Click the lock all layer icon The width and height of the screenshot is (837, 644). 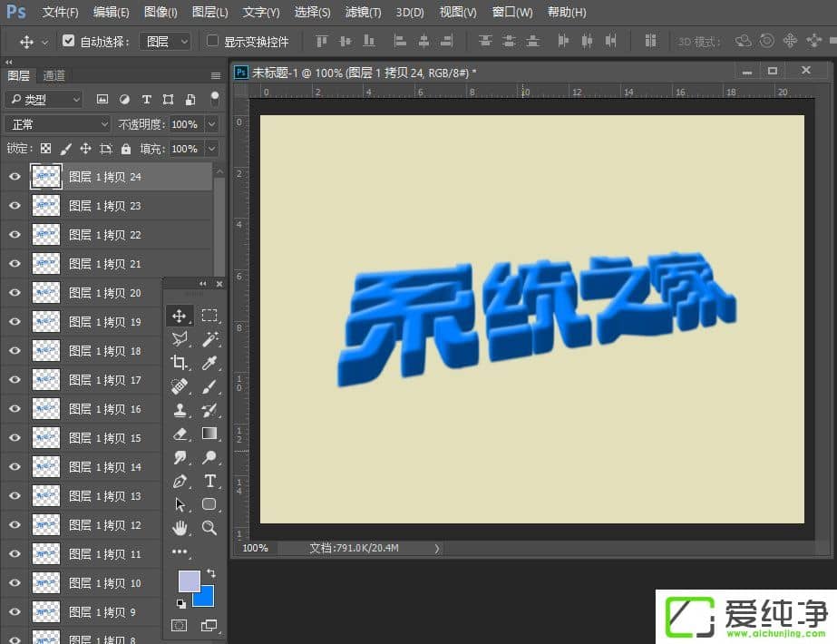[126, 149]
